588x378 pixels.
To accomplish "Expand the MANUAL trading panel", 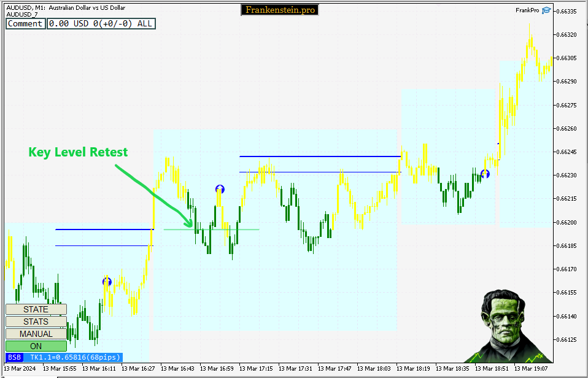I will click(x=35, y=333).
